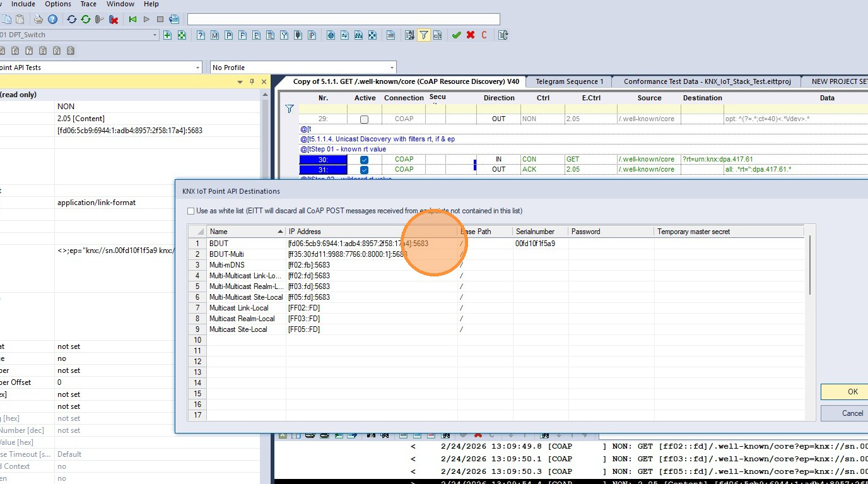The width and height of the screenshot is (868, 484).
Task: Sort the destinations by the Name column header
Action: pos(246,232)
